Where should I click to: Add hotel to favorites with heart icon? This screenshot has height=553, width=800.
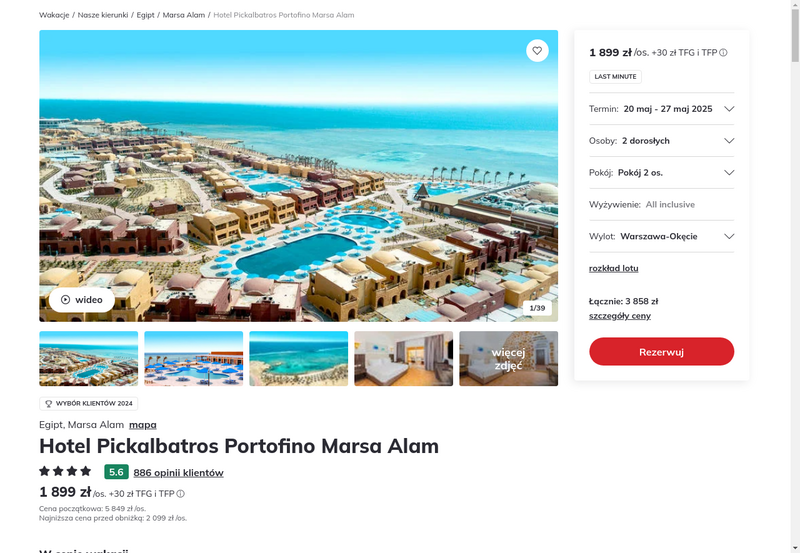(x=537, y=51)
